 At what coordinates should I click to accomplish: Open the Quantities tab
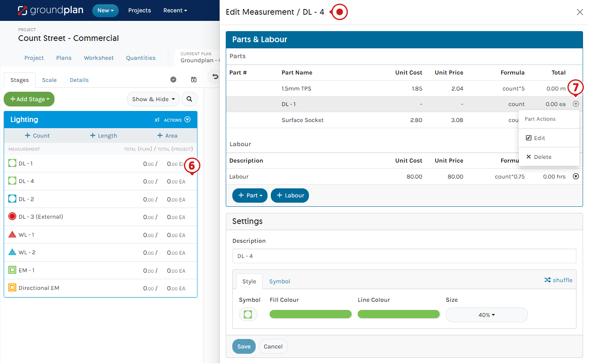tap(141, 58)
